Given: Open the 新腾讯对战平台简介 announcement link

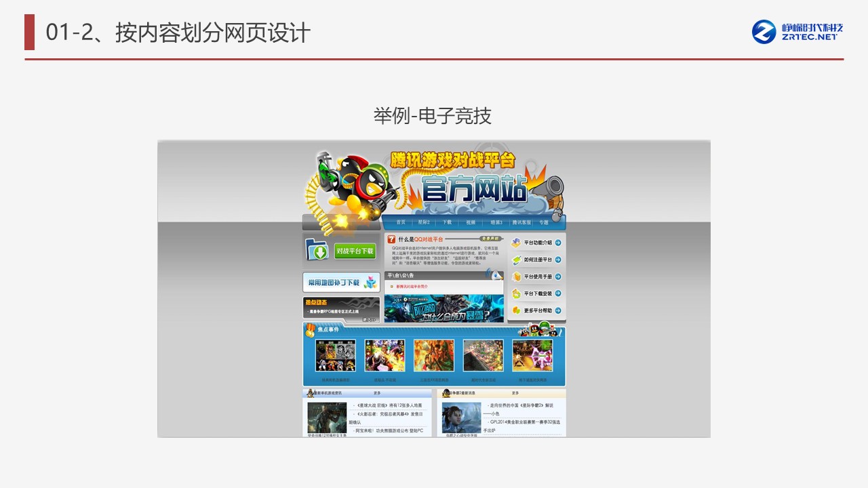Looking at the screenshot, I should (x=412, y=287).
